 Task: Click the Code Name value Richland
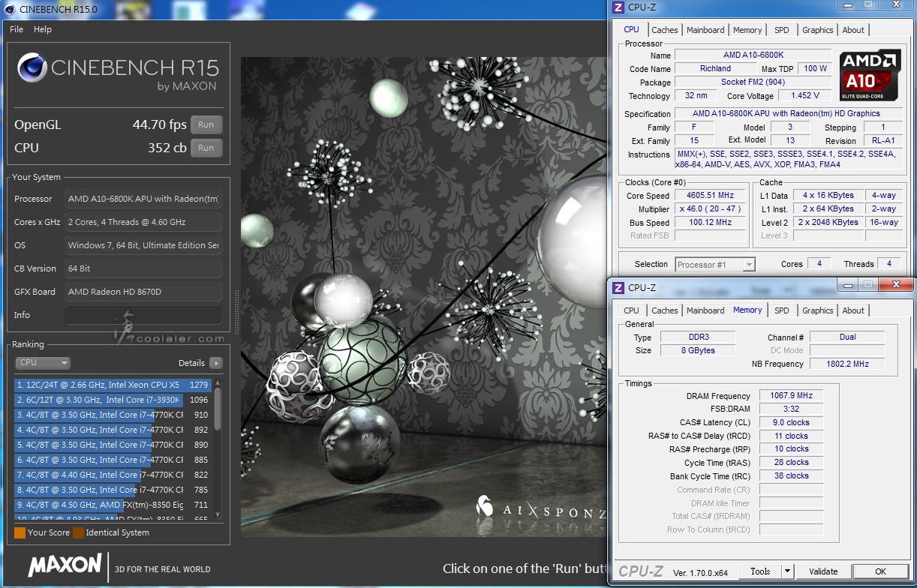tap(715, 68)
